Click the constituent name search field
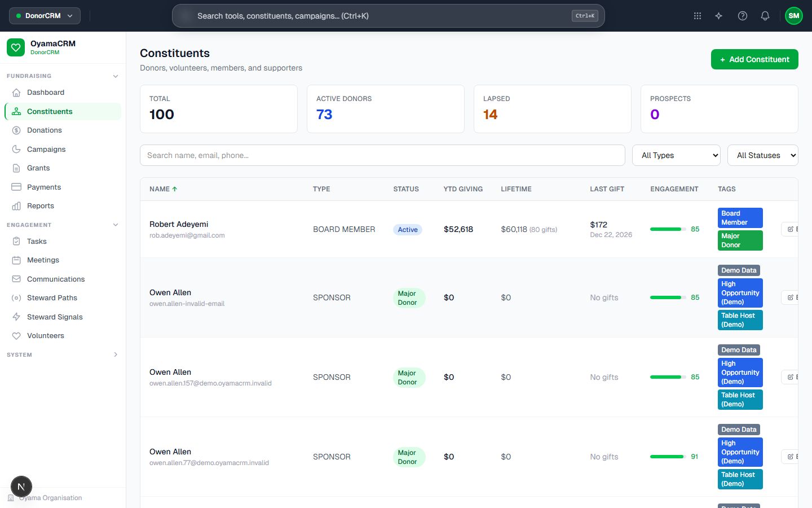812x508 pixels. tap(382, 155)
